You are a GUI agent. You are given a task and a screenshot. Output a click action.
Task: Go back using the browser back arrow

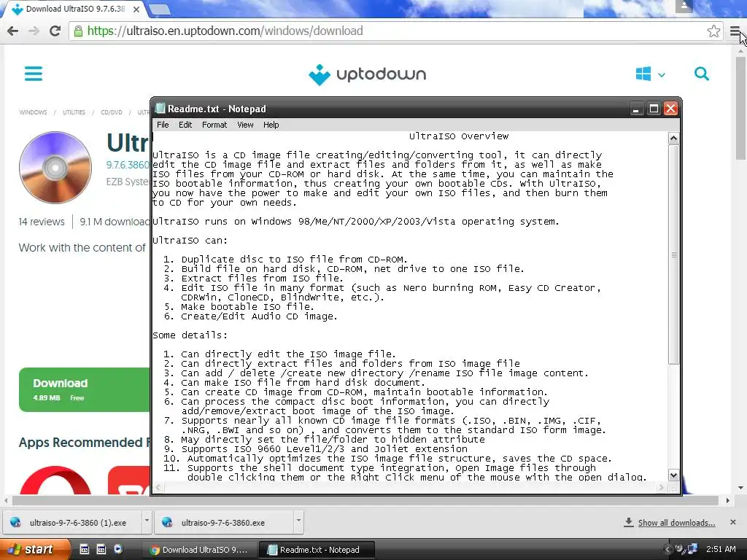[13, 31]
